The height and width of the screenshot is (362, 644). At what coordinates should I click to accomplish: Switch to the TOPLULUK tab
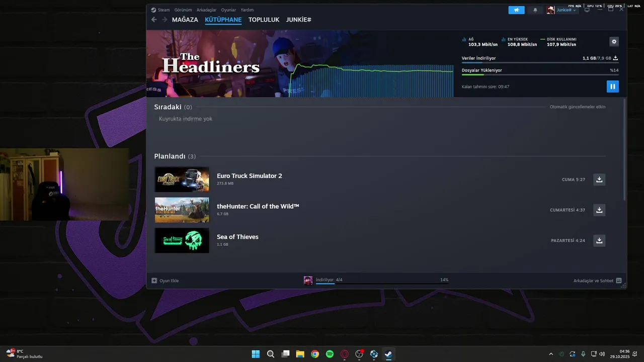point(264,20)
